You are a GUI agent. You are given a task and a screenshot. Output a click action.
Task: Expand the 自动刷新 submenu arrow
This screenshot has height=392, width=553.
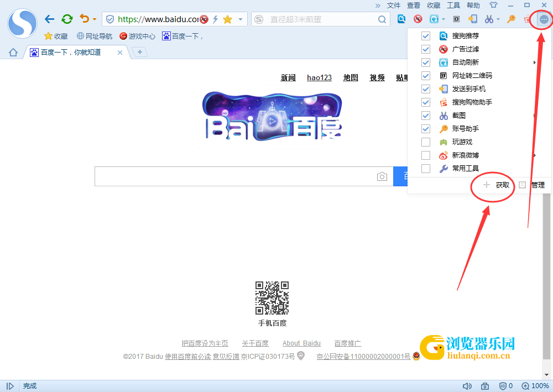point(535,62)
